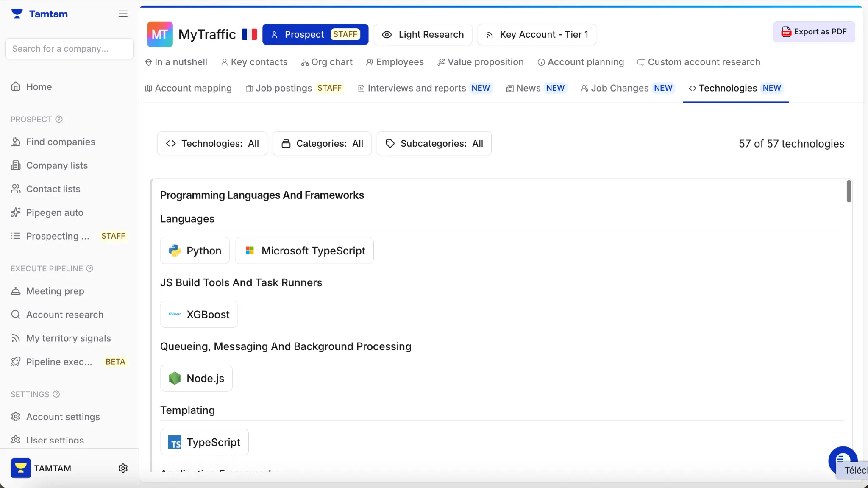Image resolution: width=868 pixels, height=488 pixels.
Task: Click the EXECUTE PIPELINE help icon
Action: click(90, 268)
